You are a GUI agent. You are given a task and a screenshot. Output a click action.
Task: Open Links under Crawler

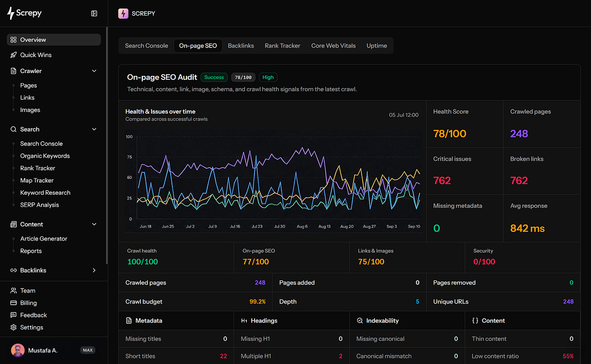[x=27, y=98]
